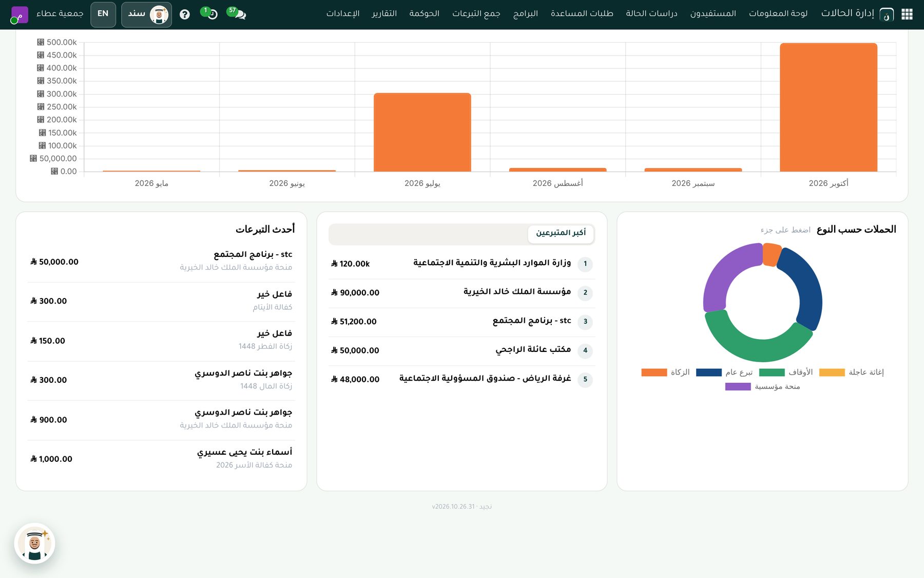Viewport: 924px width, 578px height.
Task: Open the البرامج menu
Action: 526,13
